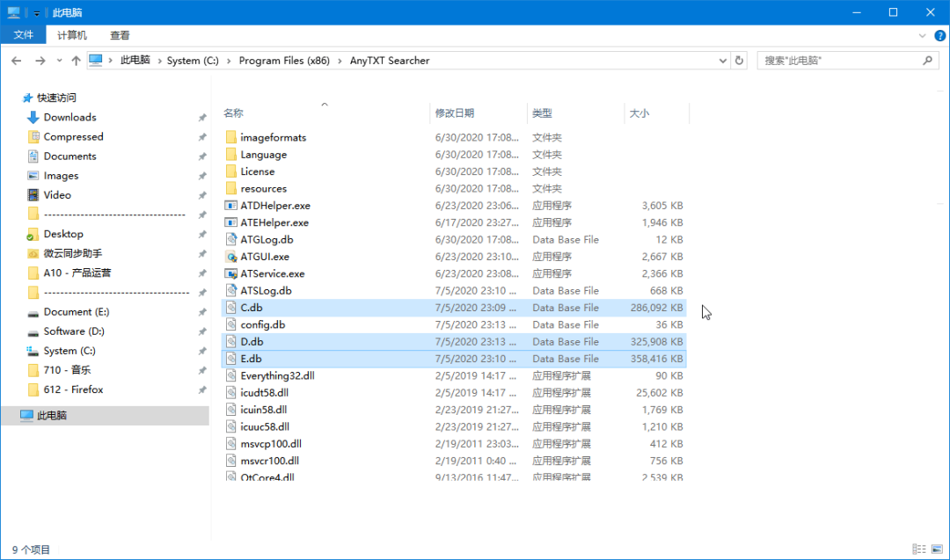Sort by 修改日期 column header

tap(455, 113)
